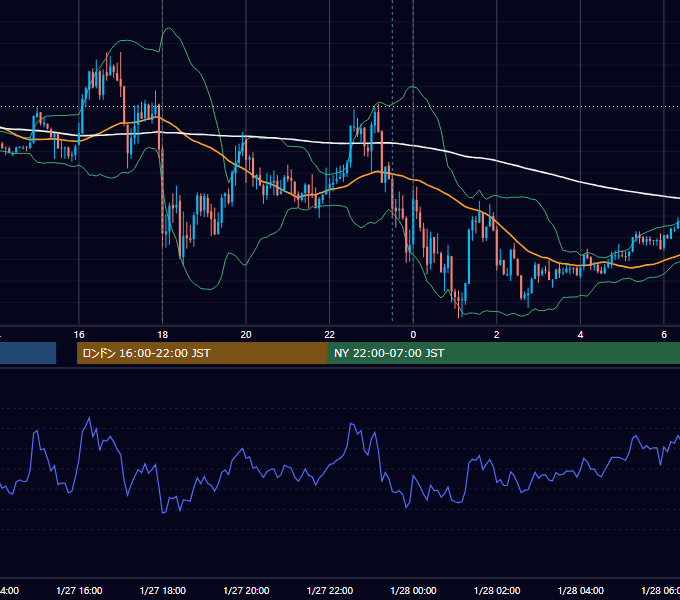The height and width of the screenshot is (600, 680).
Task: Select the '6' hour label on price chart axis
Action: [664, 335]
